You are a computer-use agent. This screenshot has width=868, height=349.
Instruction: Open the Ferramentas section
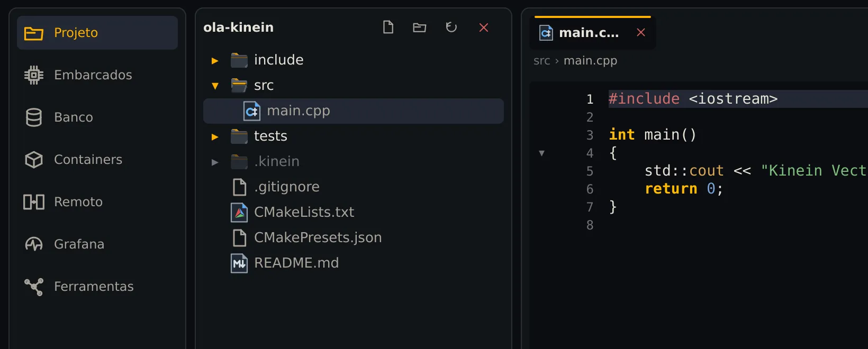97,287
